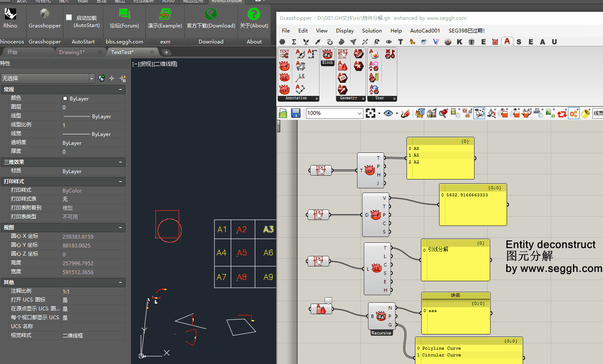The image size is (603, 364).
Task: Select the red AutoCAD A component tab
Action: tap(507, 41)
